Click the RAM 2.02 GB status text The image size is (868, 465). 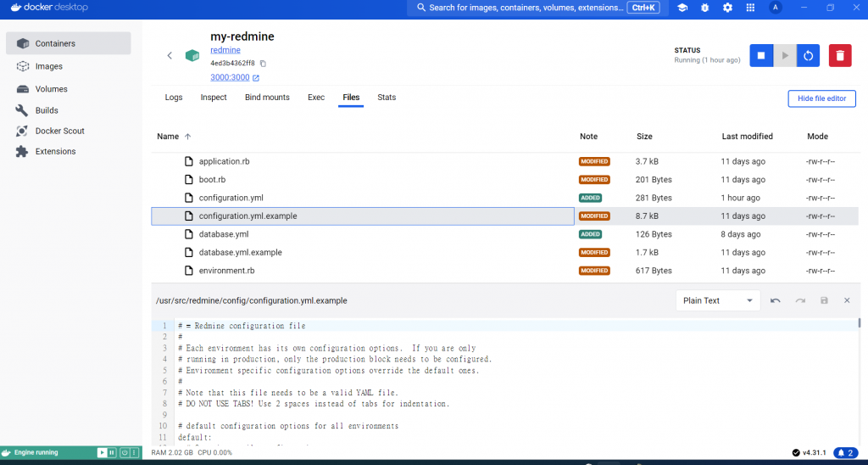point(171,453)
